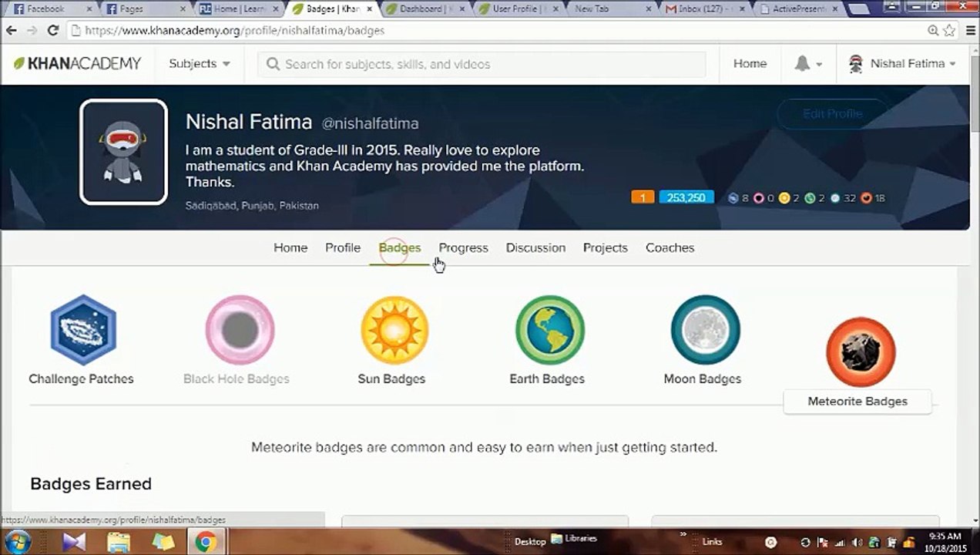
Task: Go forward with the browser forward arrow
Action: (32, 31)
